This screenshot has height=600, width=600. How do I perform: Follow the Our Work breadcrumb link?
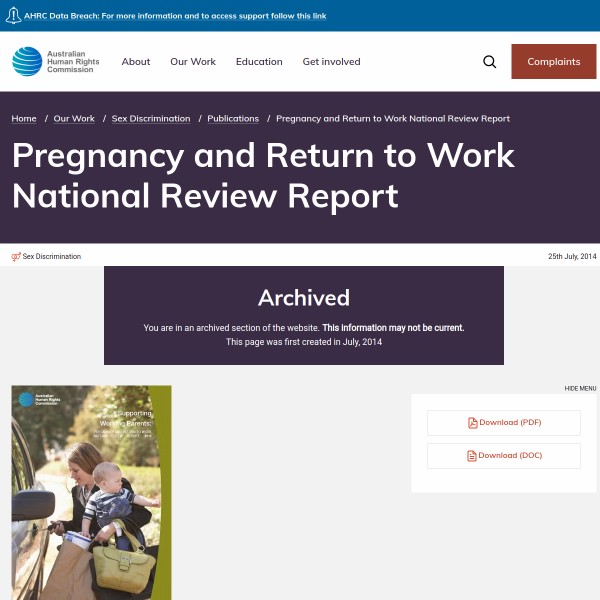[74, 118]
